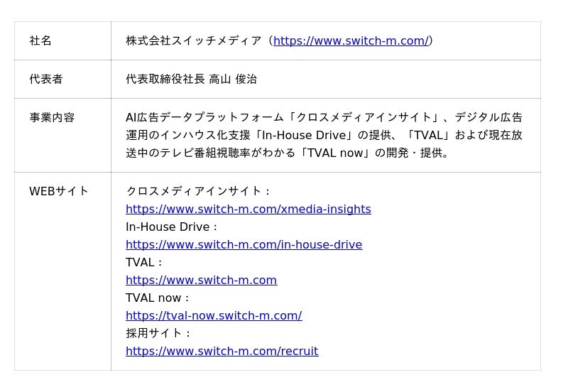Screen dimensions: 568x392
Task: Follow the in-house-drive URL link
Action: click(x=244, y=245)
